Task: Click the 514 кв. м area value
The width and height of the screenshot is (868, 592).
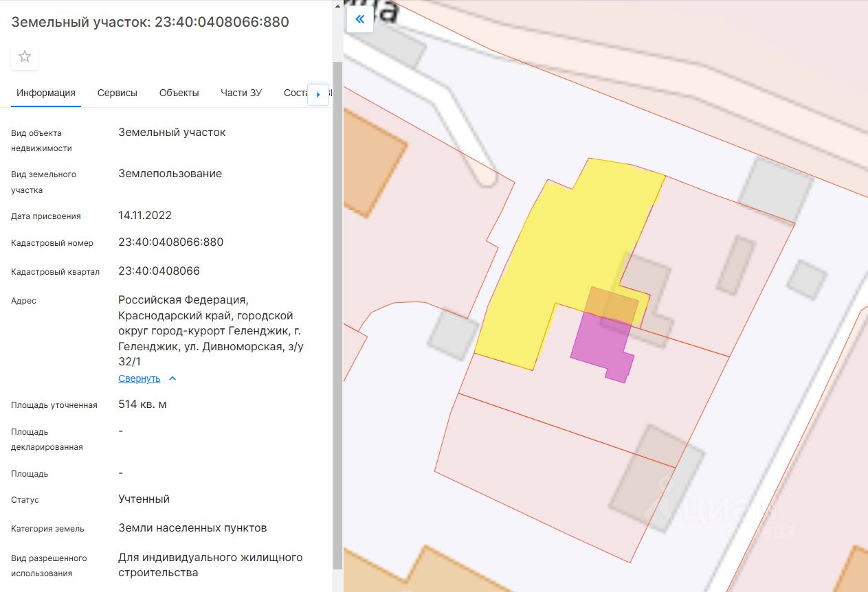Action: pos(142,404)
